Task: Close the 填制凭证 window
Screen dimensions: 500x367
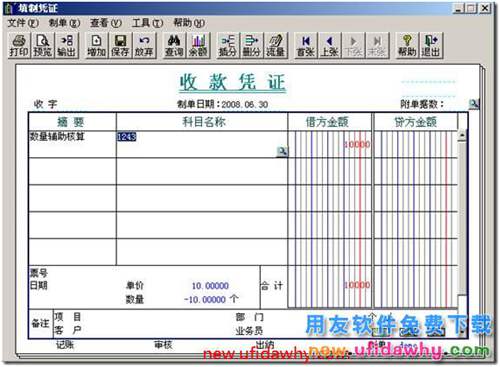Action: tap(485, 8)
